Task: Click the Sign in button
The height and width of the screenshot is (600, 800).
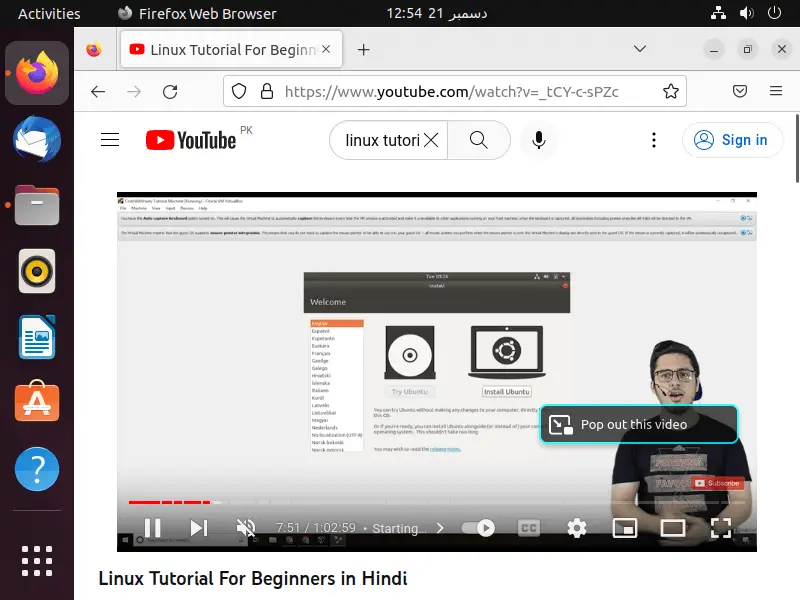Action: (732, 140)
